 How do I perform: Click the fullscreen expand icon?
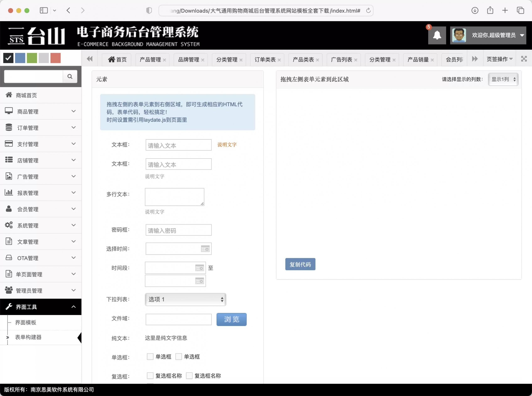tap(524, 59)
